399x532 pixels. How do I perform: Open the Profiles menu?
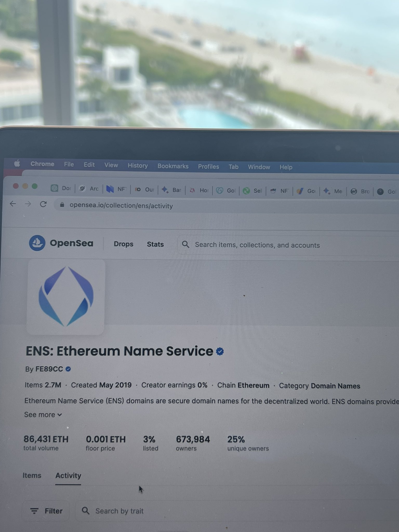208,167
